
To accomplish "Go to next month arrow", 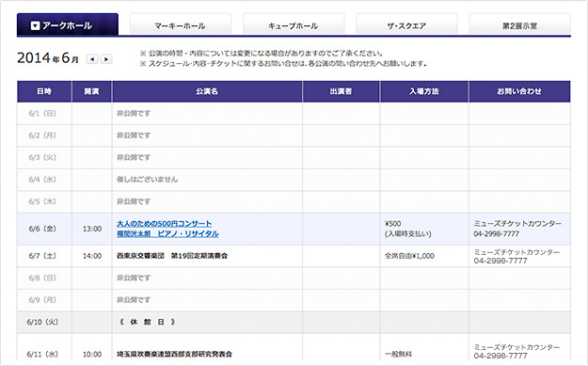I will click(106, 59).
